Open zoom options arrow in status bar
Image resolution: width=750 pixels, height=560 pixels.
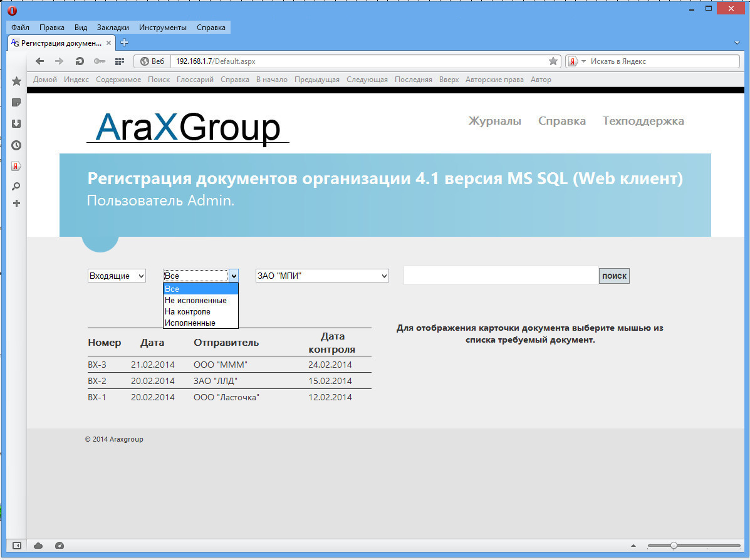(633, 546)
